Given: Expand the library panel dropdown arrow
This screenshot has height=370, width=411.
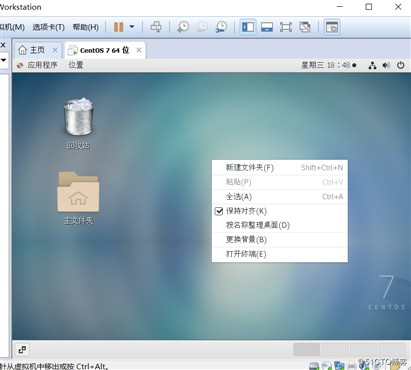Looking at the screenshot, I should click(3, 60).
